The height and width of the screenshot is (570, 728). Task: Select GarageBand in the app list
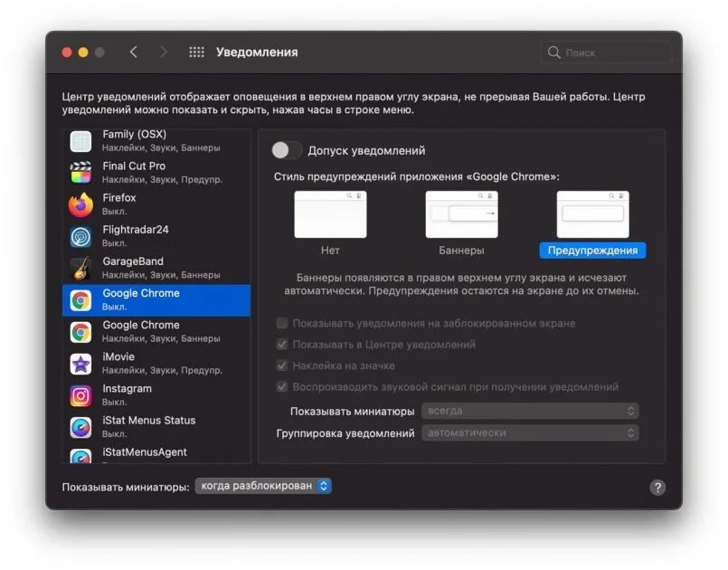tap(156, 268)
